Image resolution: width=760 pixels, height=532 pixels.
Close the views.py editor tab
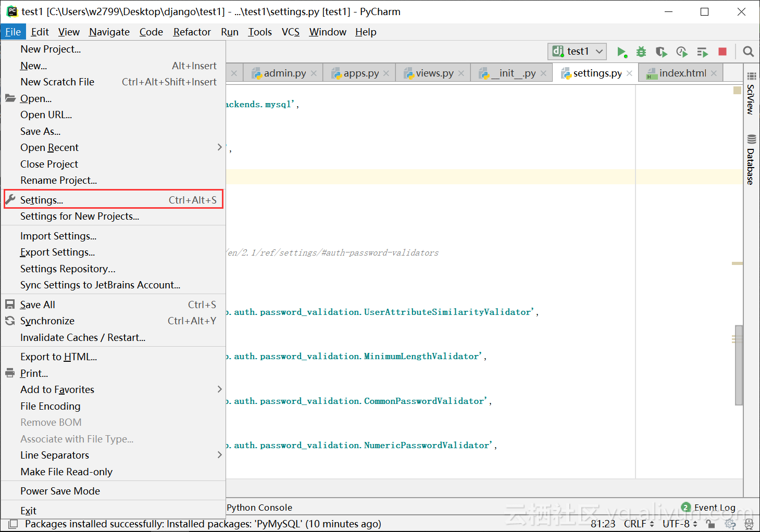461,73
